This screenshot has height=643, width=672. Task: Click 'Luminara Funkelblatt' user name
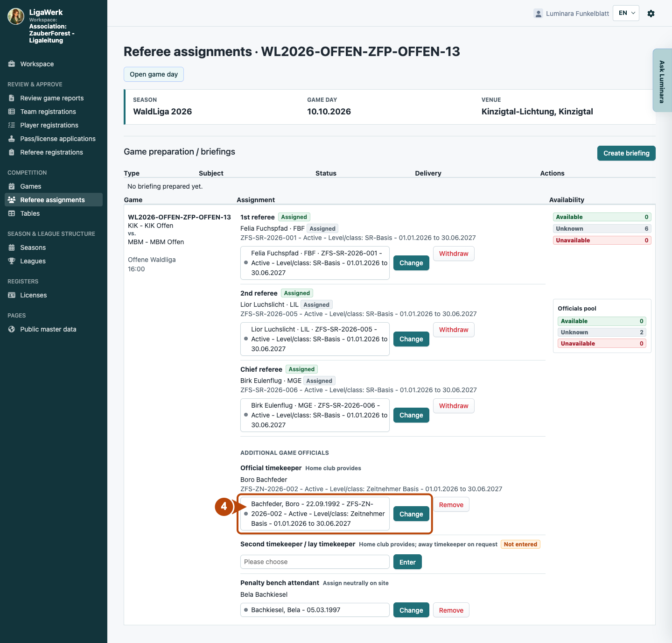pyautogui.click(x=577, y=14)
